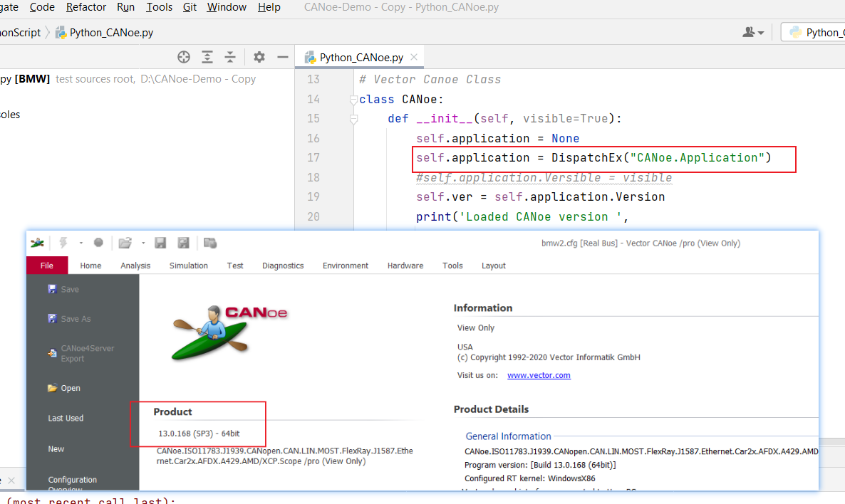Open the Window menu
845x504 pixels.
[x=227, y=7]
